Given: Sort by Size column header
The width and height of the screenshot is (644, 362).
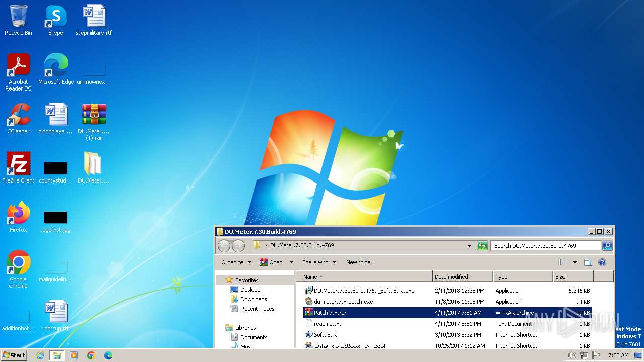Looking at the screenshot, I should pyautogui.click(x=573, y=277).
